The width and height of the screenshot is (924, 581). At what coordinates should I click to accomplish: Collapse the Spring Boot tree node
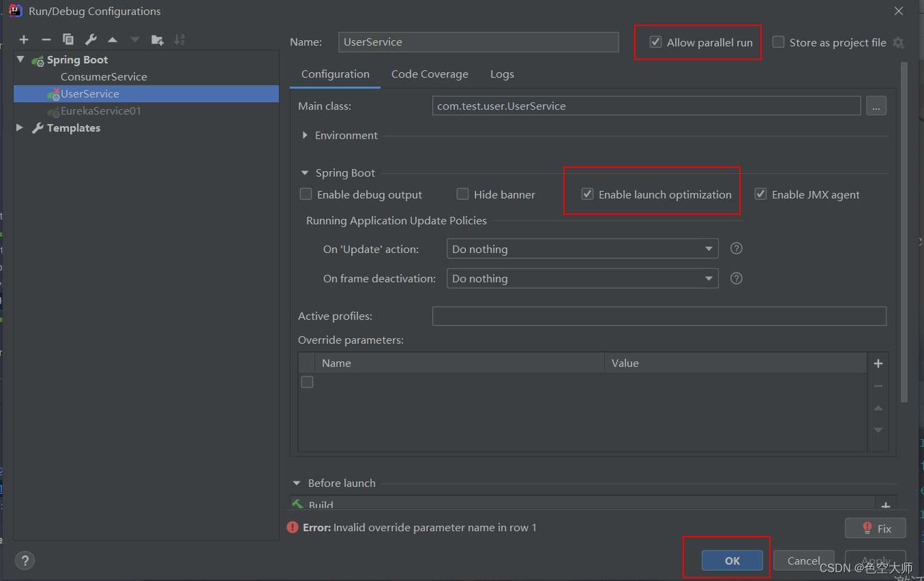click(x=20, y=60)
